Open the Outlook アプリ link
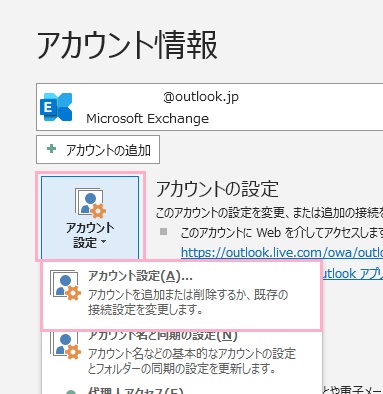Screen dimensions: 383x394 pos(353,274)
